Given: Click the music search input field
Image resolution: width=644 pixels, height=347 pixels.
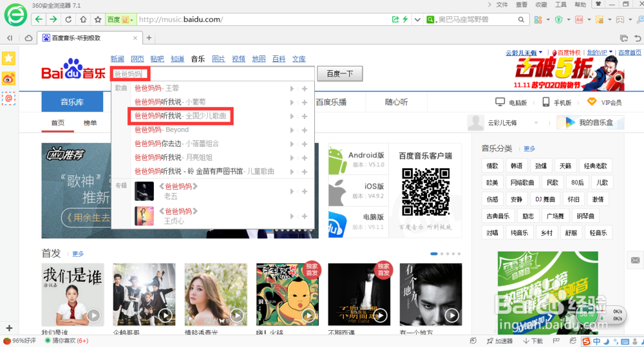Looking at the screenshot, I should pos(212,73).
